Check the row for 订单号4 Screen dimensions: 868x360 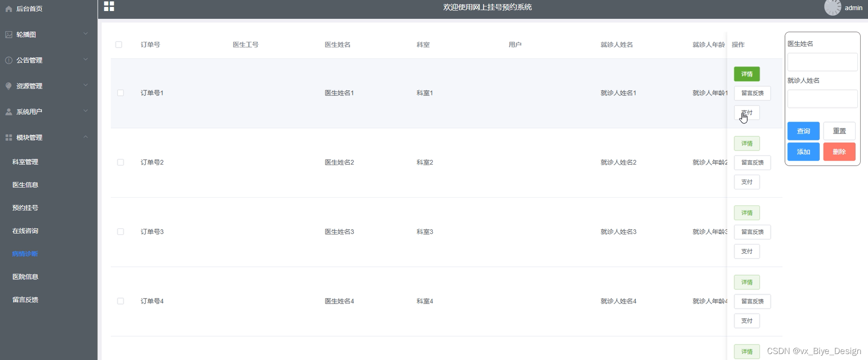[x=120, y=301]
